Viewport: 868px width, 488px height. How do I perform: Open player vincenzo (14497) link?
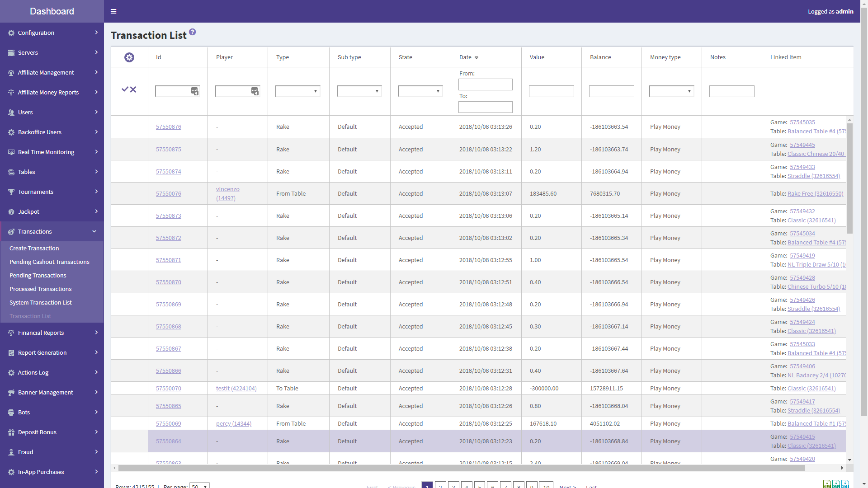coord(228,193)
